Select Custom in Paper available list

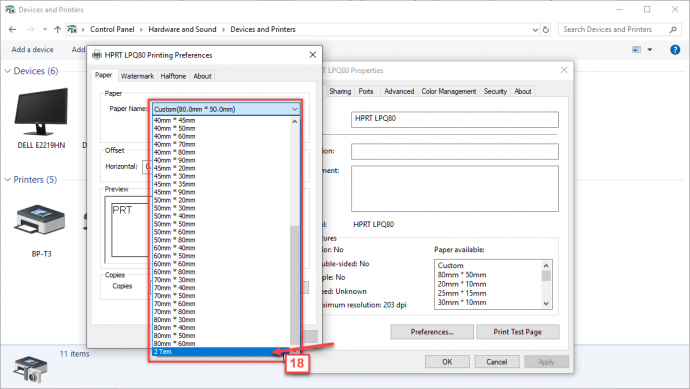pos(451,266)
